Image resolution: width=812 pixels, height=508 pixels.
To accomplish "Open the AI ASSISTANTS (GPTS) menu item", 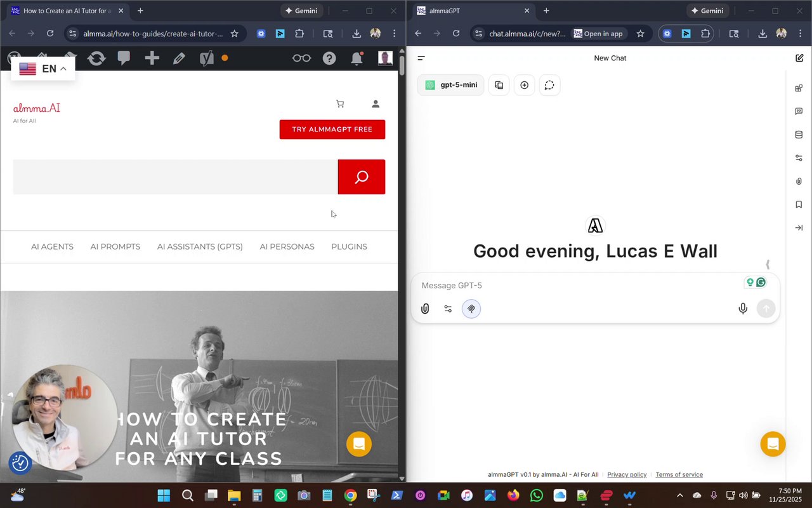I will [200, 246].
